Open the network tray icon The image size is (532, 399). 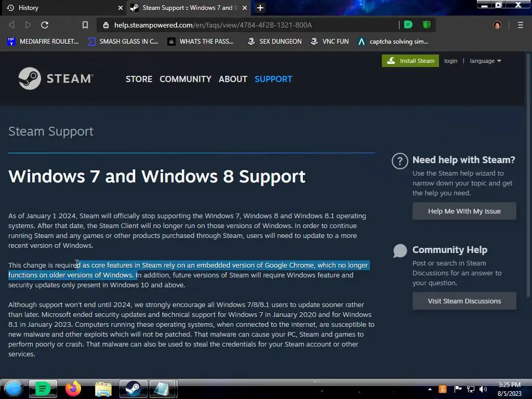pyautogui.click(x=471, y=389)
